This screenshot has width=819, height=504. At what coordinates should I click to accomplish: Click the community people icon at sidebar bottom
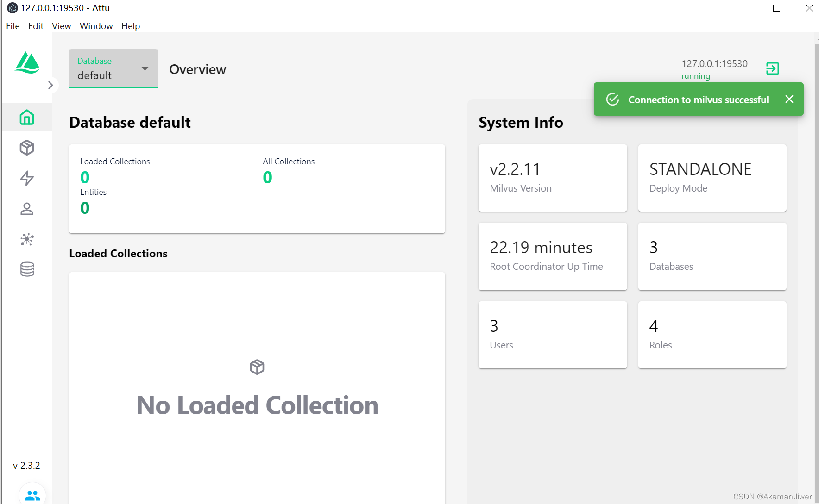32,495
